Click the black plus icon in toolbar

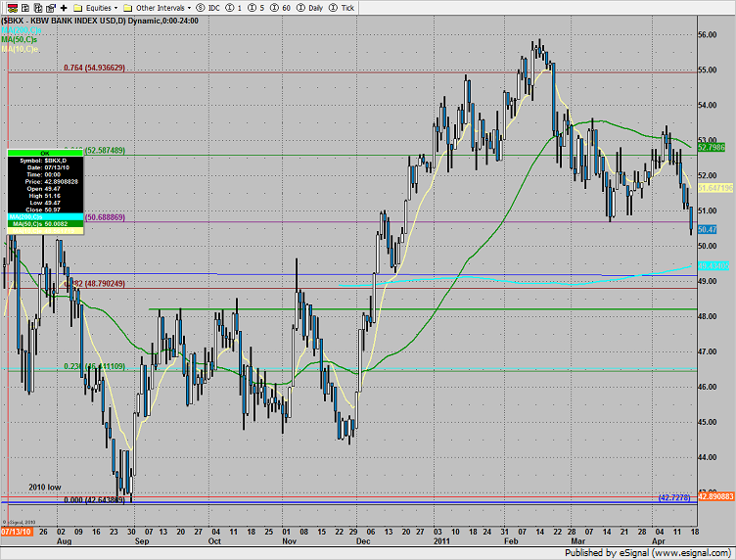pyautogui.click(x=64, y=8)
